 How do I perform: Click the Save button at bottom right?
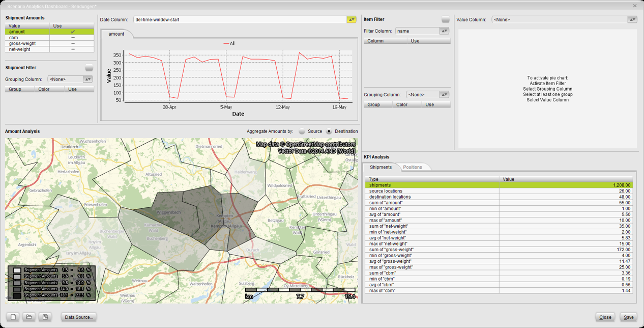tap(629, 317)
